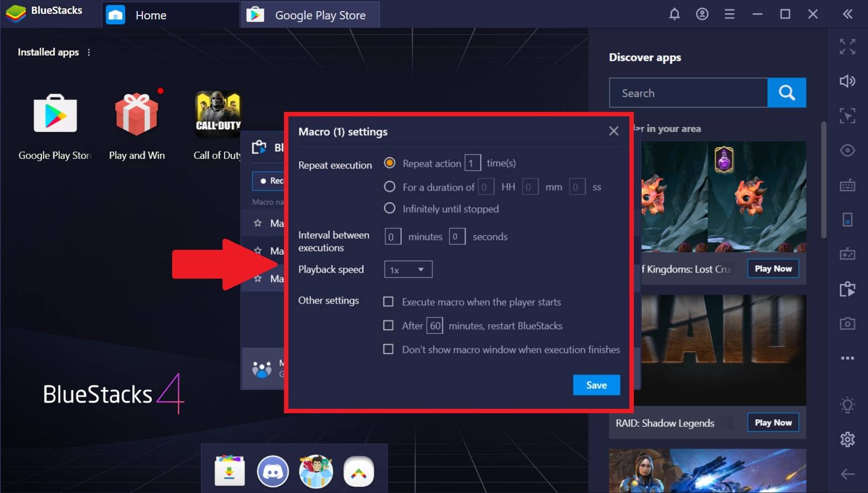Click the duration mm minutes field
Screen dimensions: 868x493
(530, 187)
